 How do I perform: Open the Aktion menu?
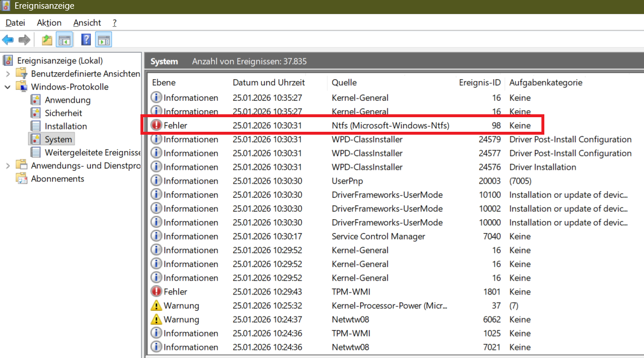click(49, 23)
